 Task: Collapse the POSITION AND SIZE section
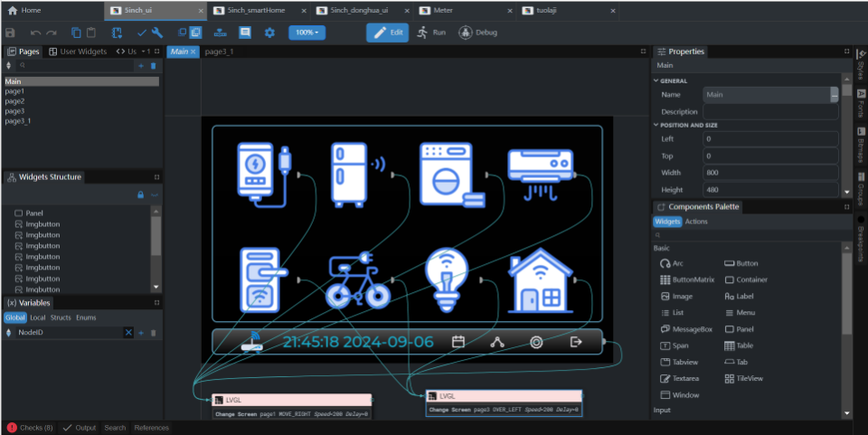[656, 125]
